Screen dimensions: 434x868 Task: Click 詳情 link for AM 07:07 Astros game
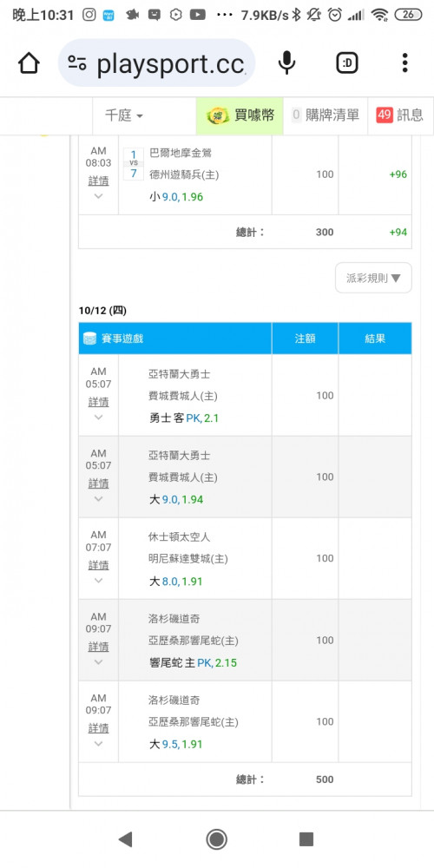99,565
